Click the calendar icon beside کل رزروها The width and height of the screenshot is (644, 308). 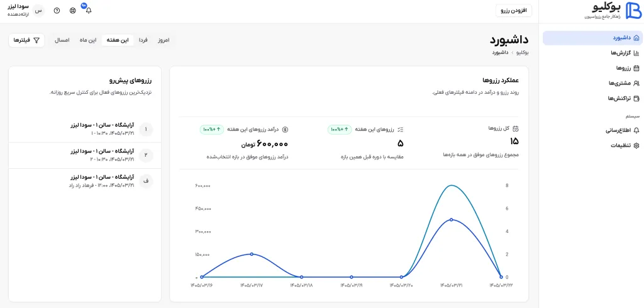516,128
